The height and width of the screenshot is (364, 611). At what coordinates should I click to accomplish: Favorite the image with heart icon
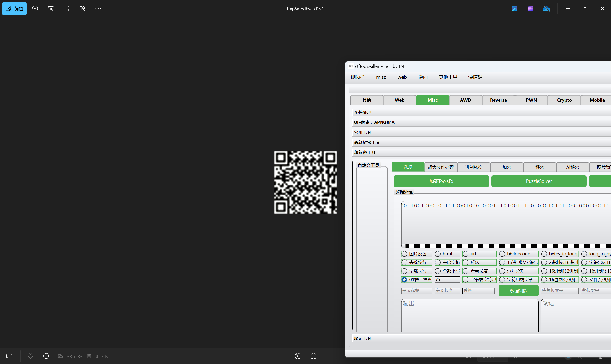pos(30,356)
